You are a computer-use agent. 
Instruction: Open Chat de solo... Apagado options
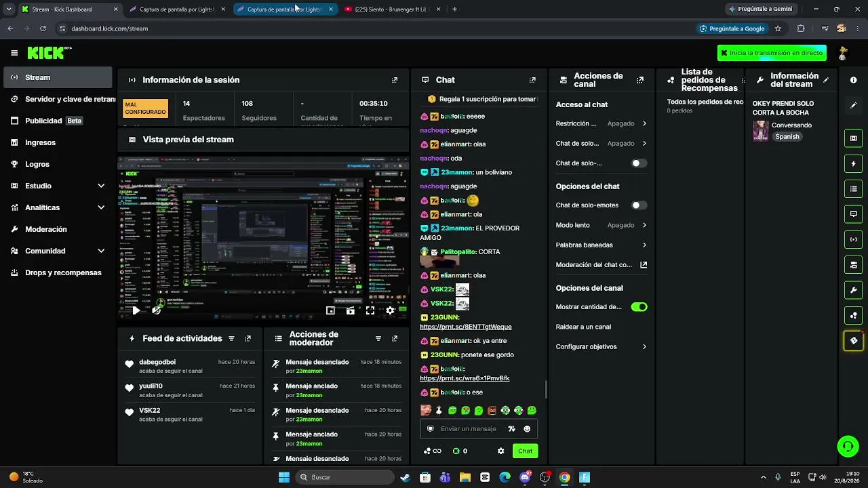click(x=601, y=144)
